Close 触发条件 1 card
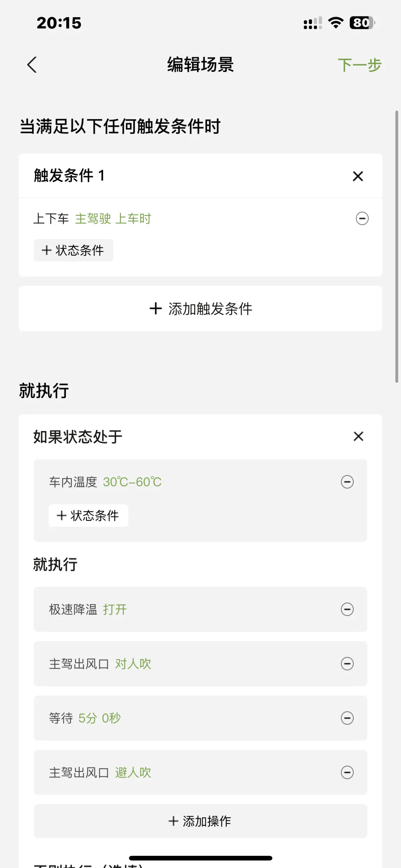 click(358, 176)
